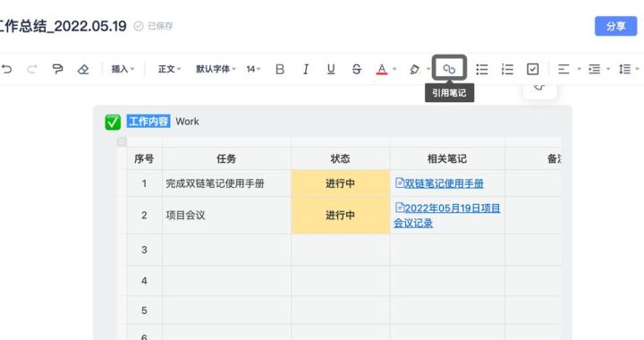Click the Work heading text

[187, 121]
